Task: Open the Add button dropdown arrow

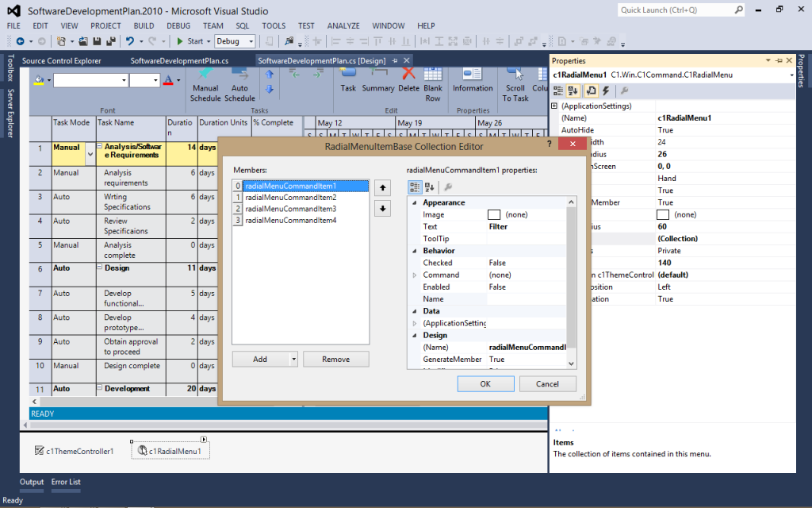Action: 293,360
